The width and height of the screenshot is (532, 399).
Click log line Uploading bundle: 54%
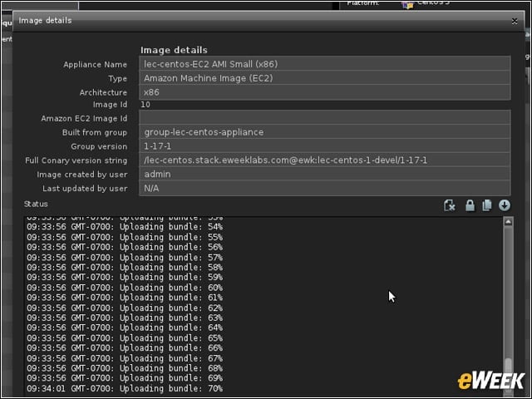[125, 227]
